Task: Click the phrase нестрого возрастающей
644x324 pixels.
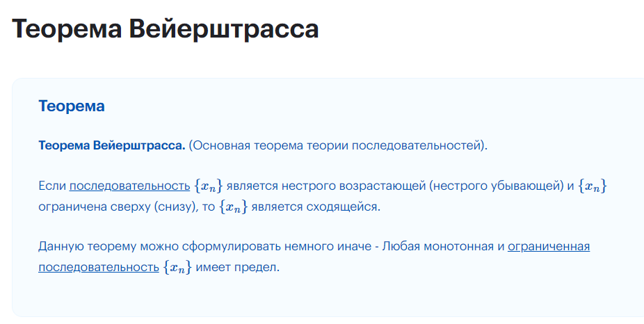Action: (x=354, y=186)
